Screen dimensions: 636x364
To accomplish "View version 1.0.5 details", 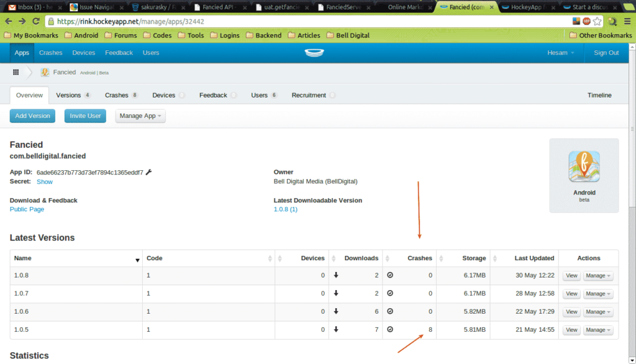I will point(571,330).
